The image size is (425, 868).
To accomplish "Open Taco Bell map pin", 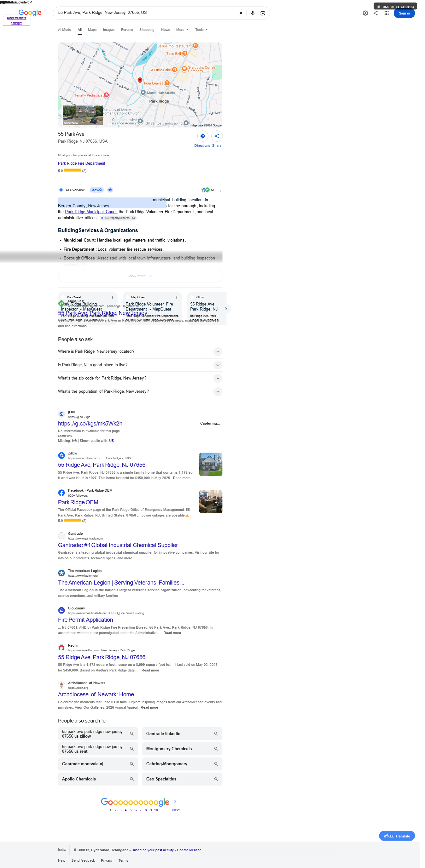I will (185, 53).
